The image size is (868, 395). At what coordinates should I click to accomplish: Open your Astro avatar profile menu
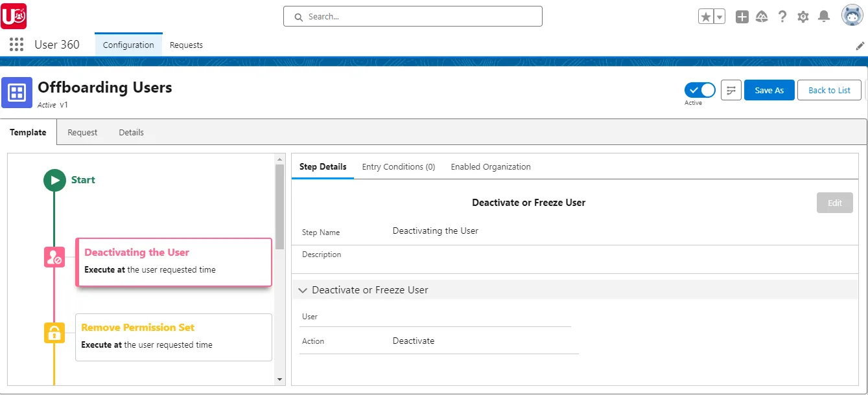click(852, 16)
